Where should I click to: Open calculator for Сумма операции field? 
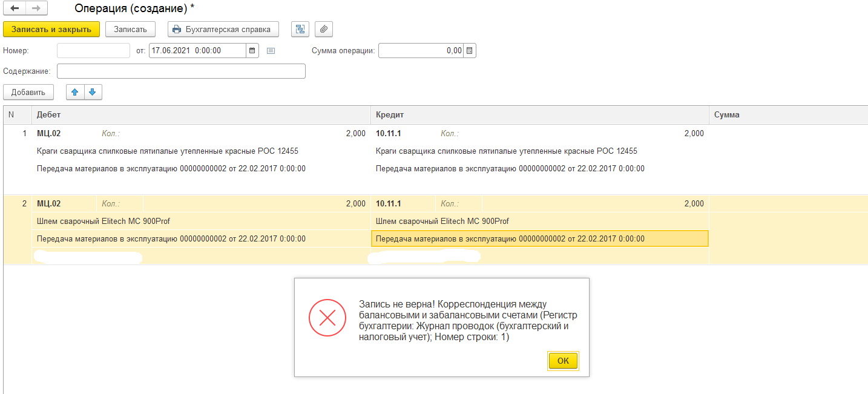[x=470, y=51]
